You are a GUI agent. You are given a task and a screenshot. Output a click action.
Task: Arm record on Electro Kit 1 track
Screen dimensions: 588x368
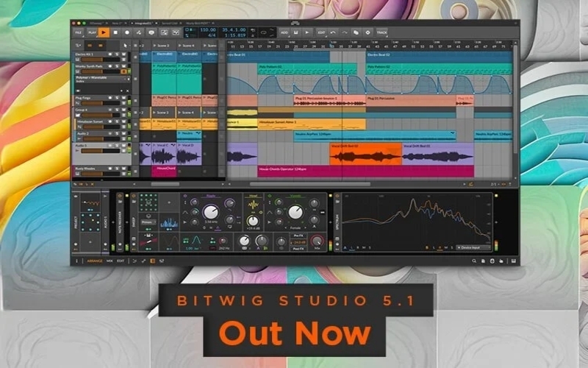coord(110,54)
